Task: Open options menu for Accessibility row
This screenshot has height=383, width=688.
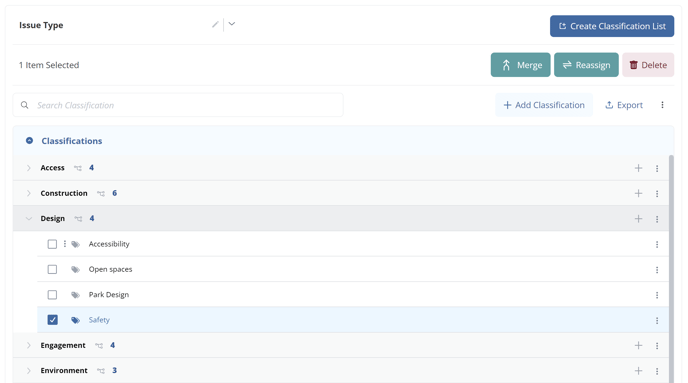Action: (657, 244)
